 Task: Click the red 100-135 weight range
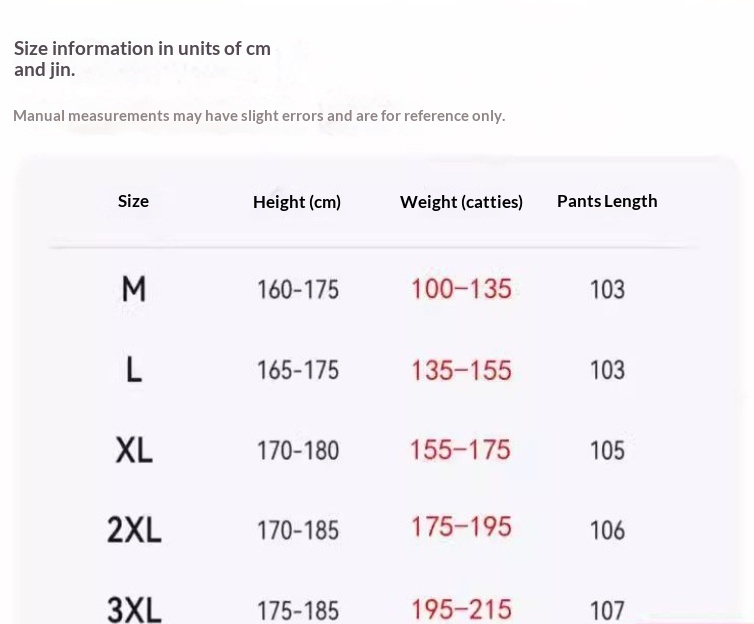click(x=461, y=289)
